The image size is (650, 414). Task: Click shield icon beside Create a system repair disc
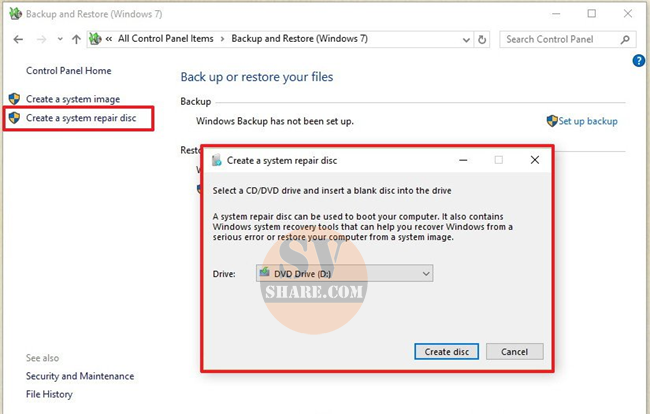click(x=14, y=118)
